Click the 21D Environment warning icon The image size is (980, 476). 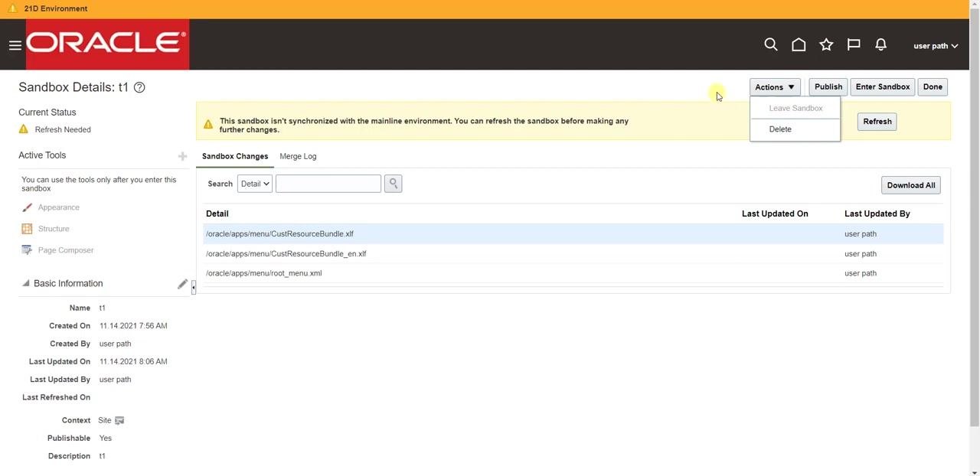[12, 8]
